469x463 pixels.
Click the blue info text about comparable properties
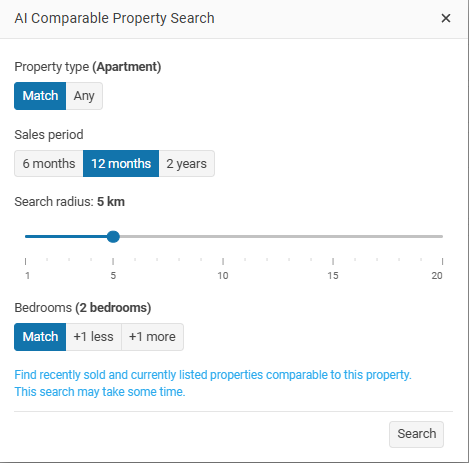click(x=213, y=383)
